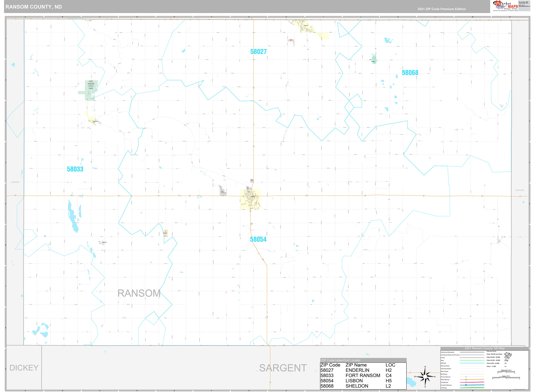Click the grid column label H on the top edge
533x392 pixels.
[x=286, y=17]
